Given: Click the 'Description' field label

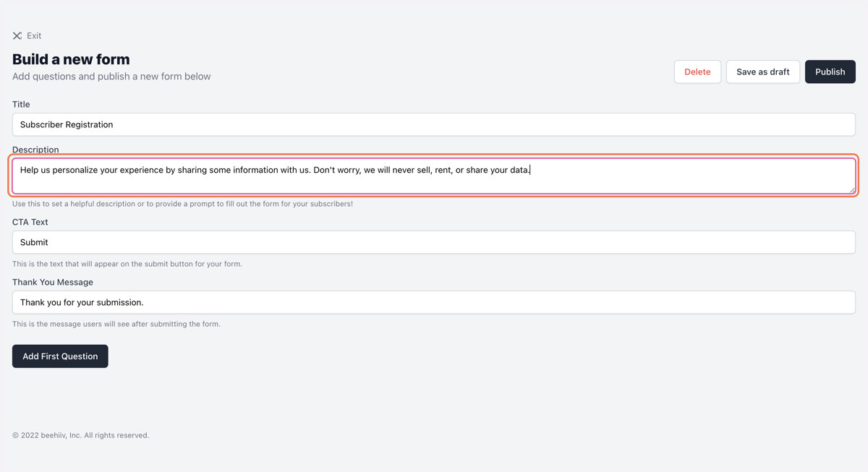Looking at the screenshot, I should (x=35, y=150).
